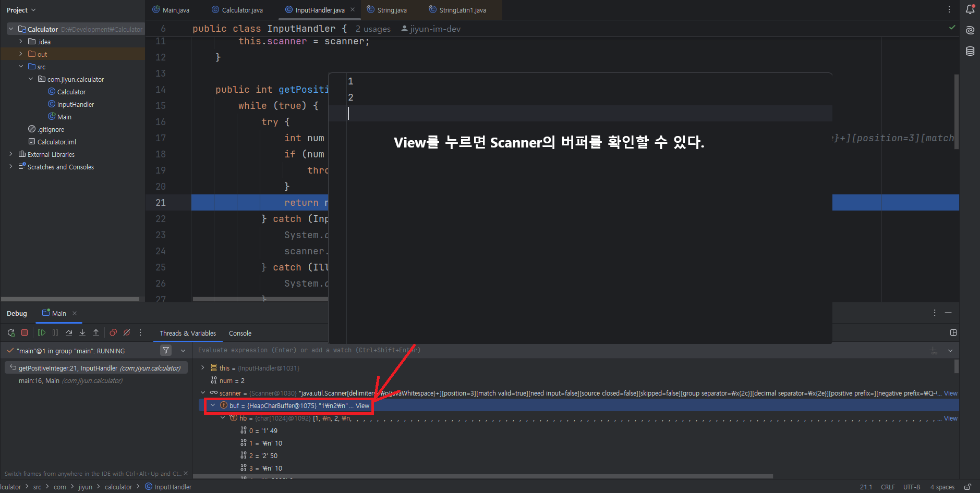Stop the debug session
The image size is (980, 493).
coord(25,332)
